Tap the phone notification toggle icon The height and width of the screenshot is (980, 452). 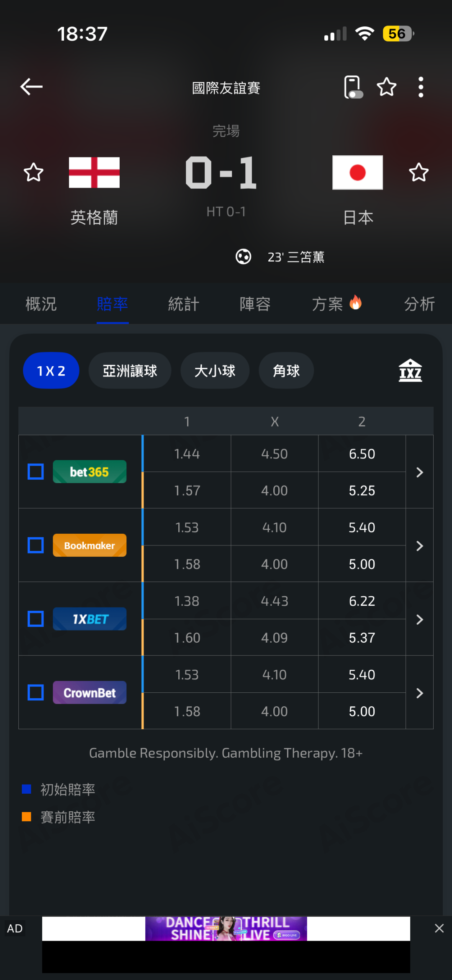click(353, 87)
